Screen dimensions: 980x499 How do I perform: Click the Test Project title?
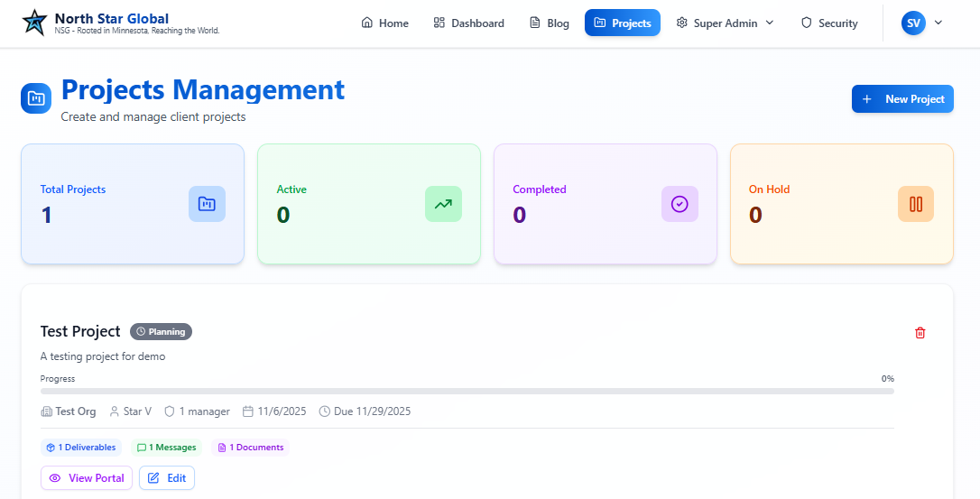point(80,331)
